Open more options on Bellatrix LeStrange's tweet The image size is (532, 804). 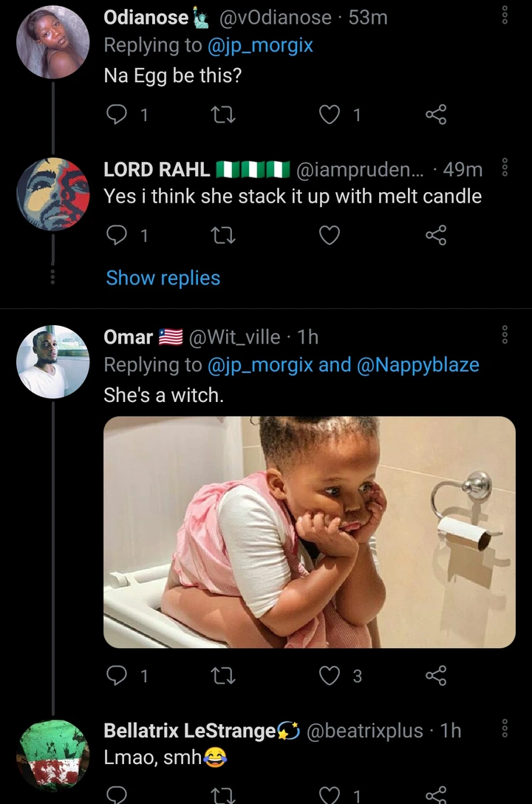(x=505, y=729)
